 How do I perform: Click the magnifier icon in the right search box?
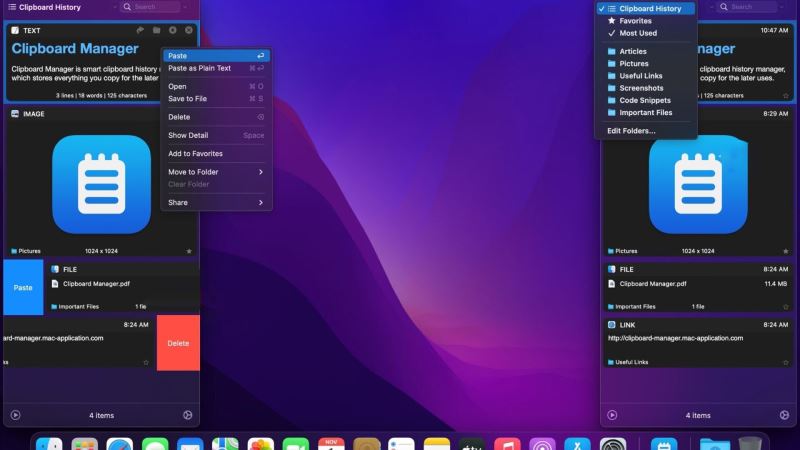723,7
